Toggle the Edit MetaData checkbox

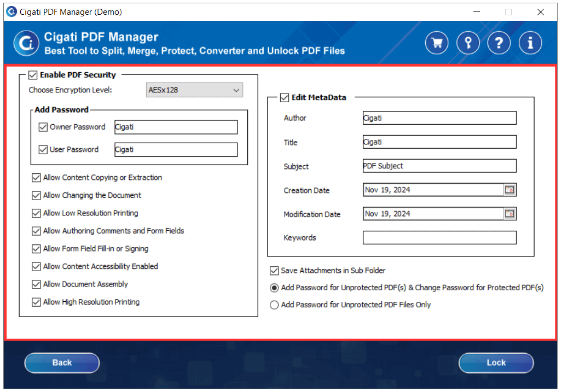point(285,98)
